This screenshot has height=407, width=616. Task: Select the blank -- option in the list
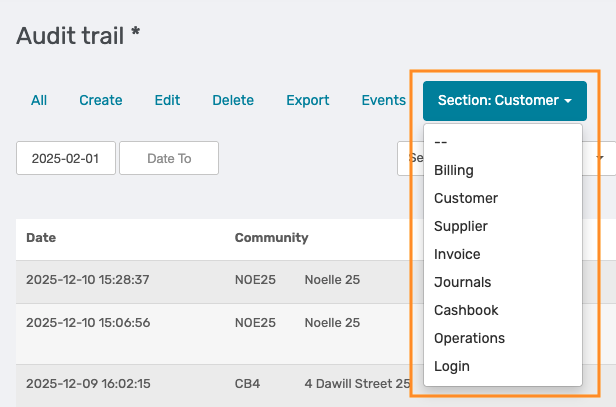(x=441, y=142)
